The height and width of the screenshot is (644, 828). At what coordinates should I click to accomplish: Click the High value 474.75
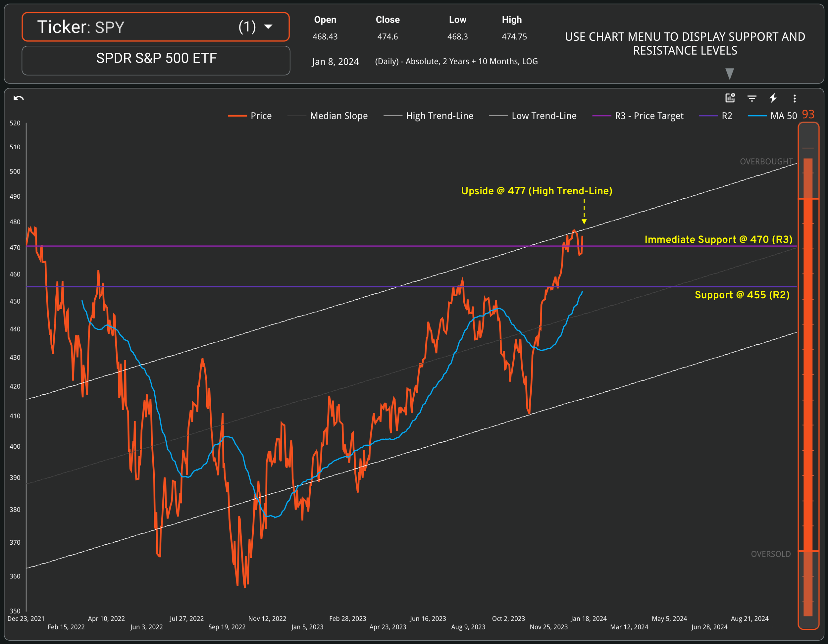point(514,37)
